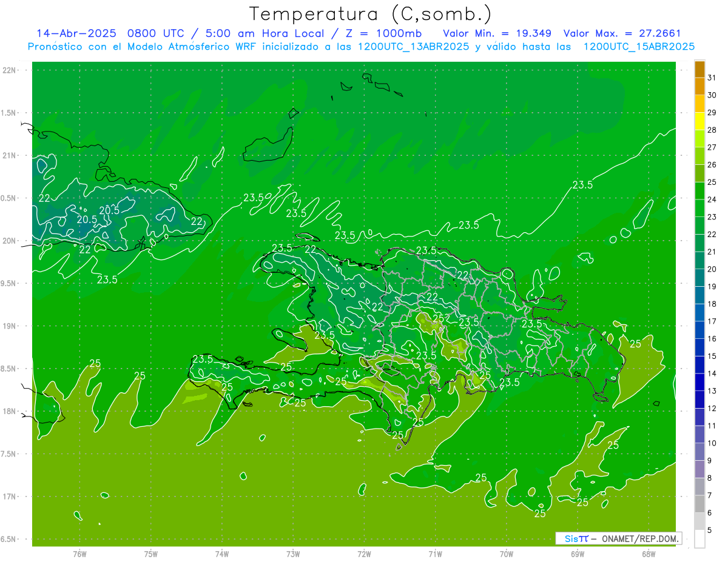Click the color scale label '10'
This screenshot has width=728, height=562.
click(712, 443)
